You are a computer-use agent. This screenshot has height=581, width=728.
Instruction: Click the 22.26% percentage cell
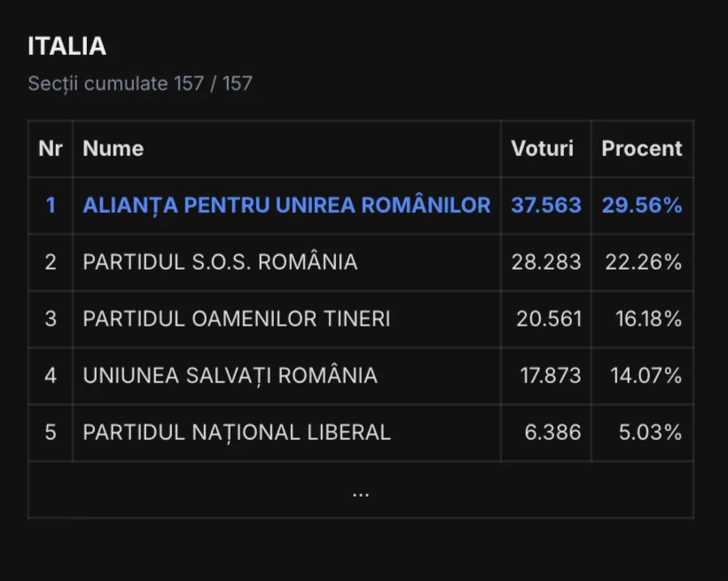click(642, 263)
